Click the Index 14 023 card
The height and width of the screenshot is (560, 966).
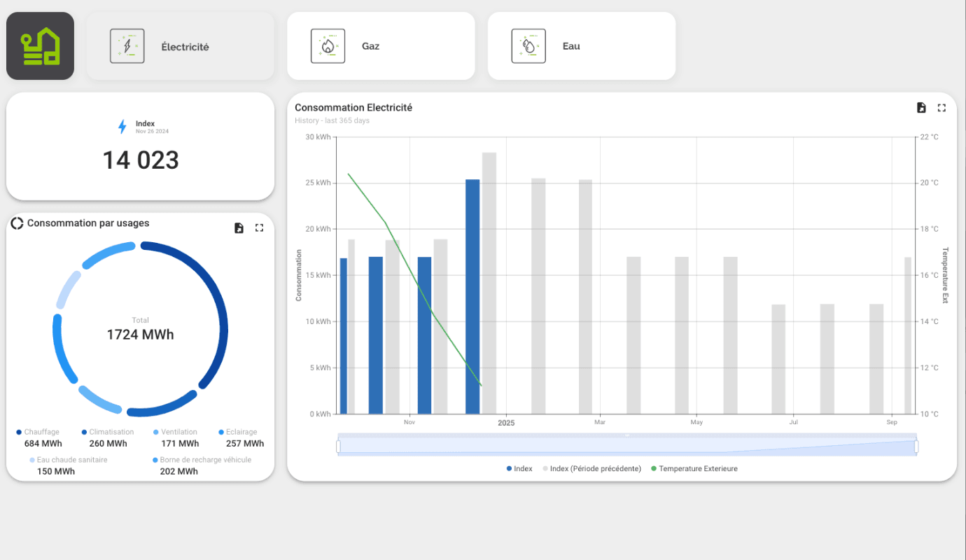140,146
